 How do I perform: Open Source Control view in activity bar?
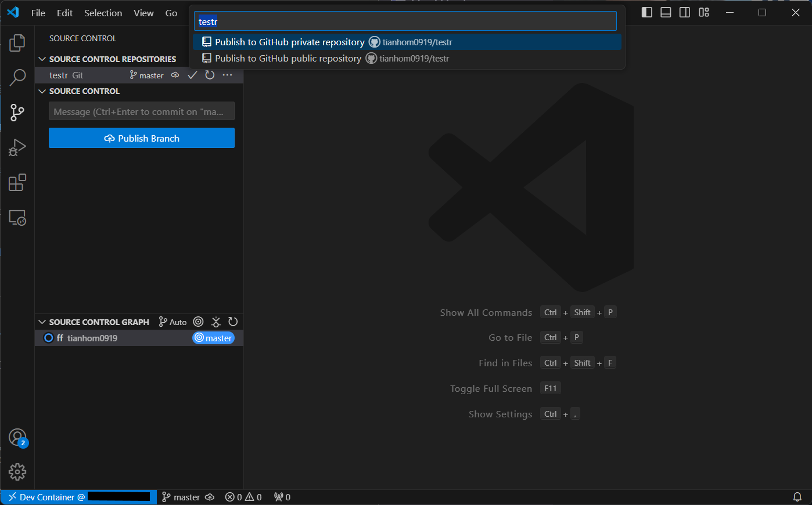[17, 113]
